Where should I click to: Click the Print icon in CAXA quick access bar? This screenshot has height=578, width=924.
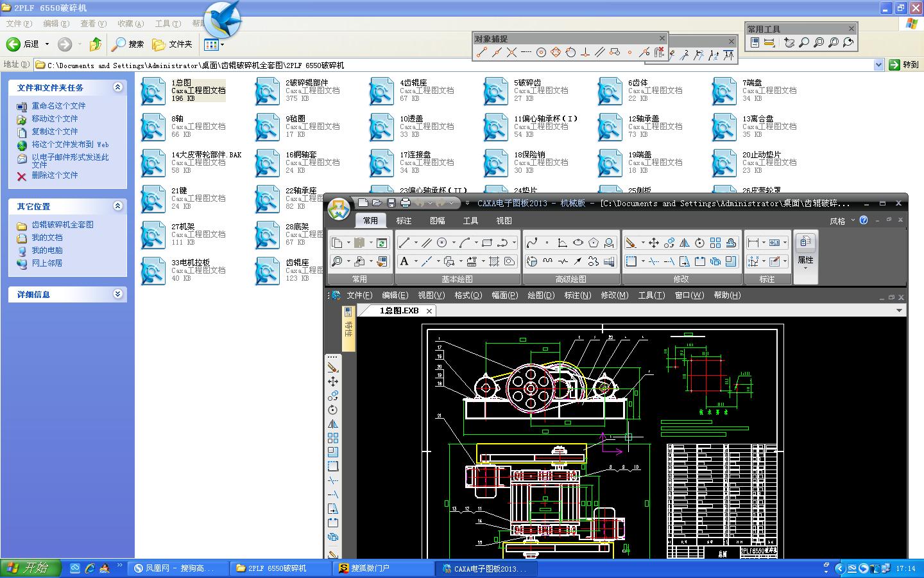point(406,203)
